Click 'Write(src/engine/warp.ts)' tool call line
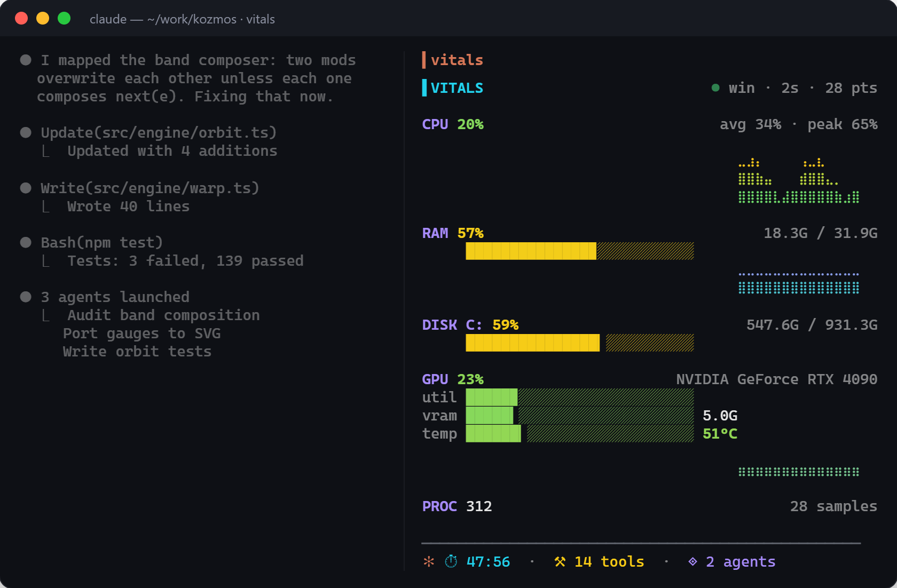 point(150,188)
